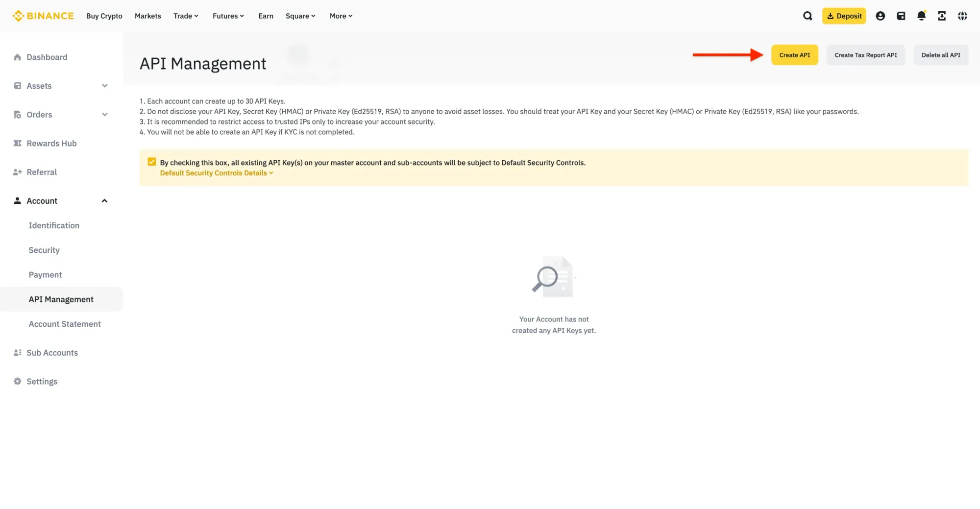Image resolution: width=980 pixels, height=509 pixels.
Task: Open Dashboard in the sidebar
Action: click(x=47, y=57)
